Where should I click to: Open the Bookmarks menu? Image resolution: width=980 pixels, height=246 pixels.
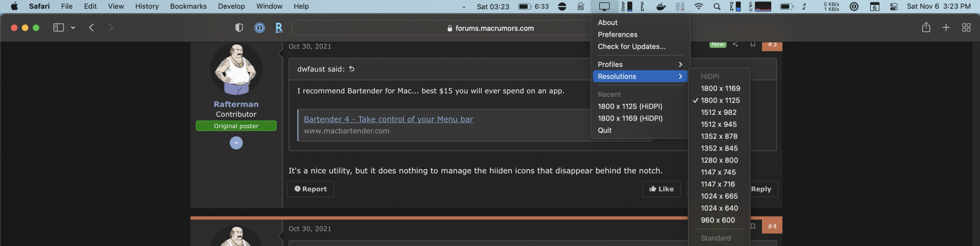pos(188,6)
